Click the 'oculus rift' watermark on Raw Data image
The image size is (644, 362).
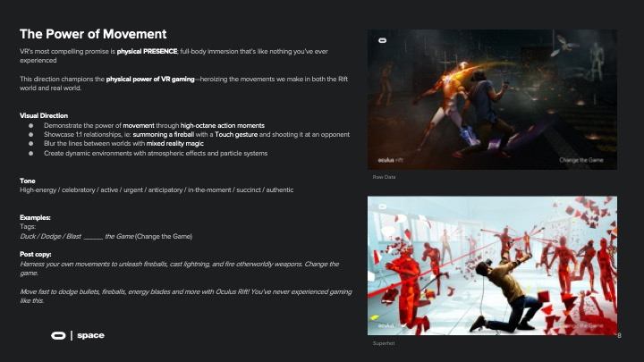(x=390, y=160)
